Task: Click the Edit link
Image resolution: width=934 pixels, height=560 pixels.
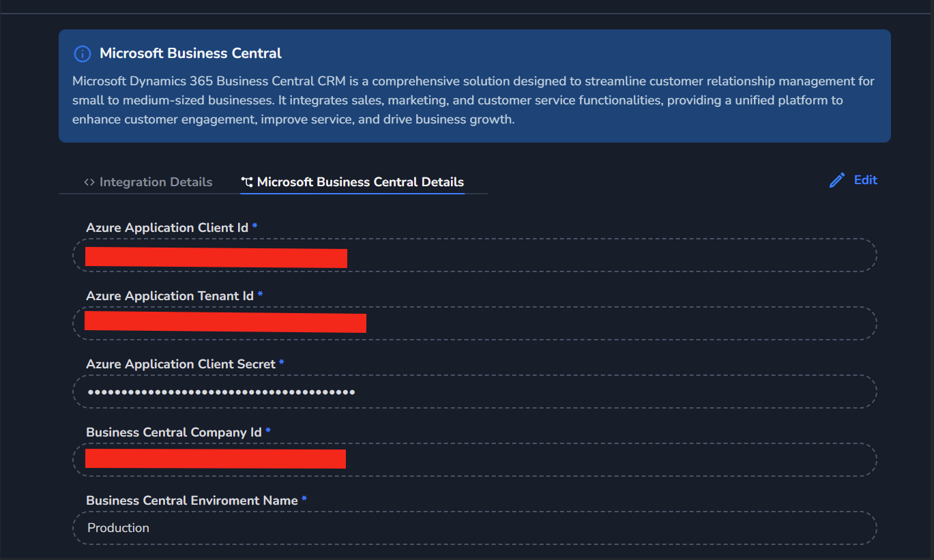Action: [866, 180]
